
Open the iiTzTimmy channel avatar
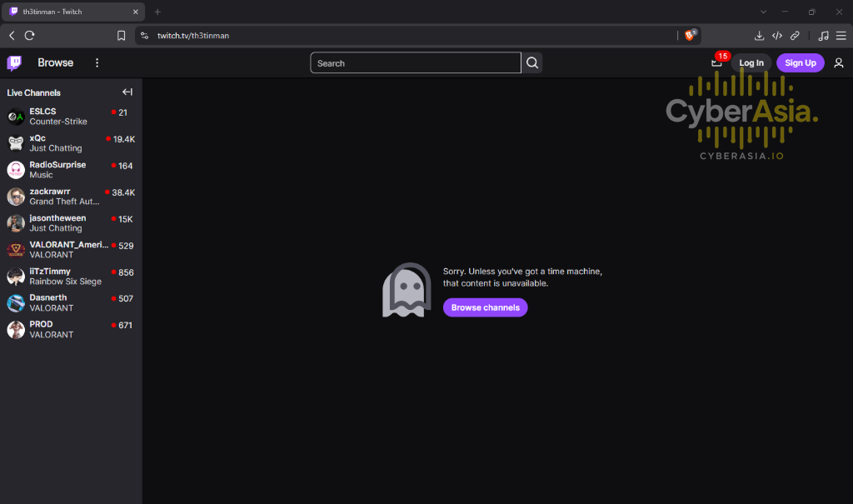pos(16,277)
